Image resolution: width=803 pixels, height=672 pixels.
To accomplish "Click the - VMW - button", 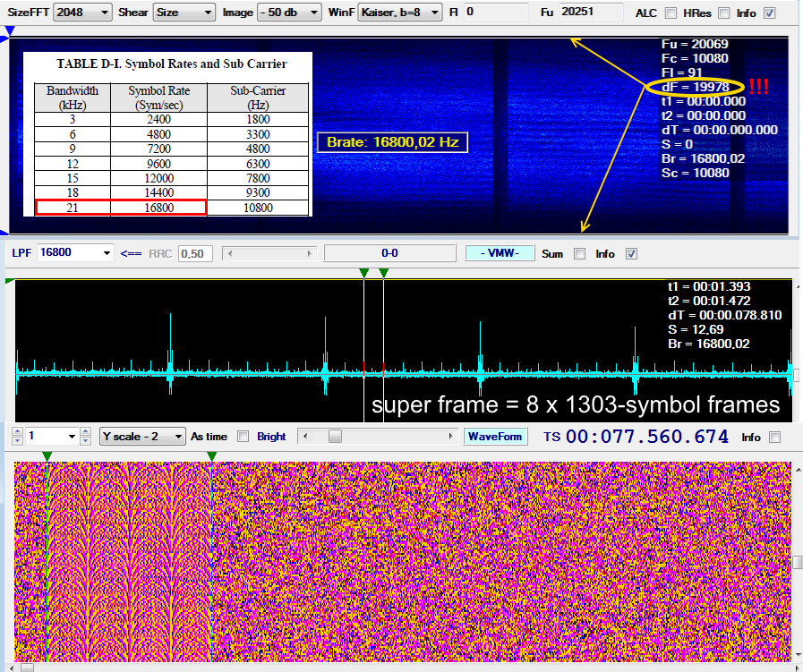I will coord(500,253).
